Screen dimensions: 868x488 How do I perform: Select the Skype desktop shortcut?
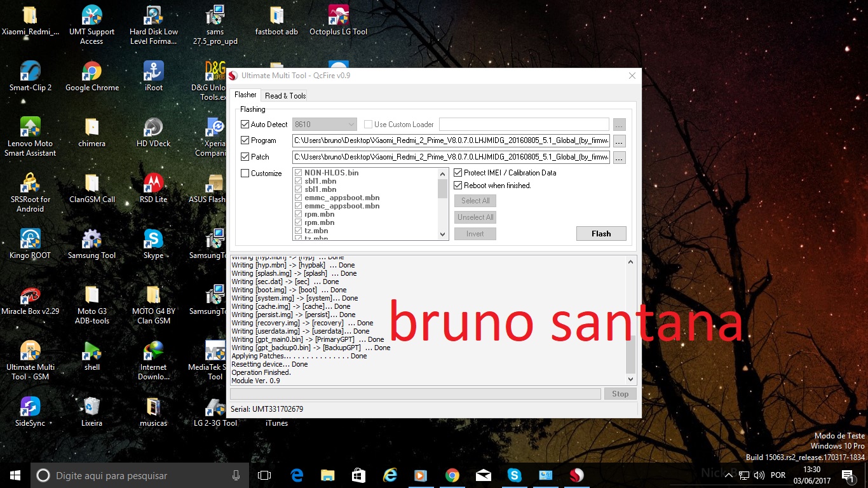pyautogui.click(x=153, y=244)
